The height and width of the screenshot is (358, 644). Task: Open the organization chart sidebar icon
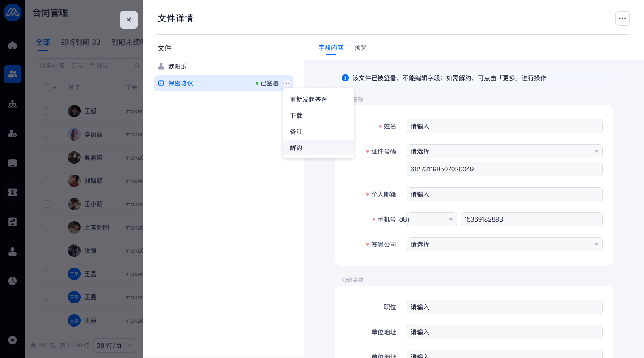click(x=13, y=104)
